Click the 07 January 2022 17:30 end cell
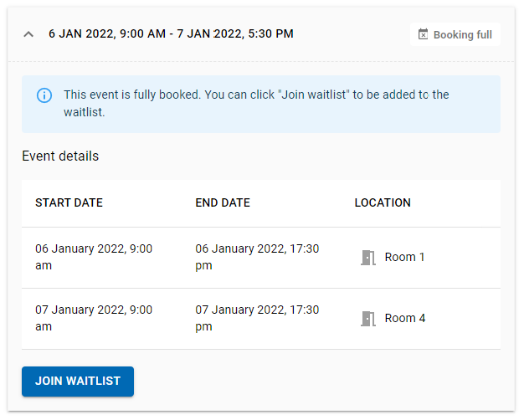Viewport: 524px width, 420px height. click(257, 318)
